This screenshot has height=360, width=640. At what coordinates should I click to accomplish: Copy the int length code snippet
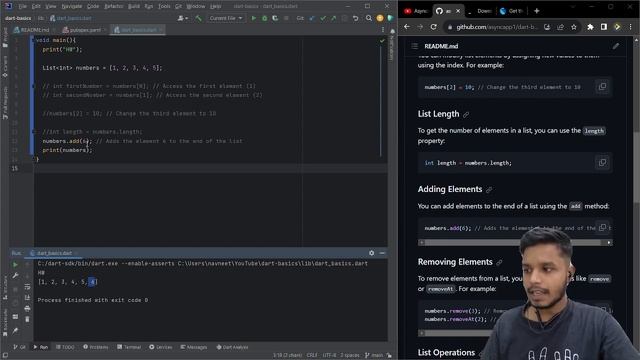coord(602,162)
